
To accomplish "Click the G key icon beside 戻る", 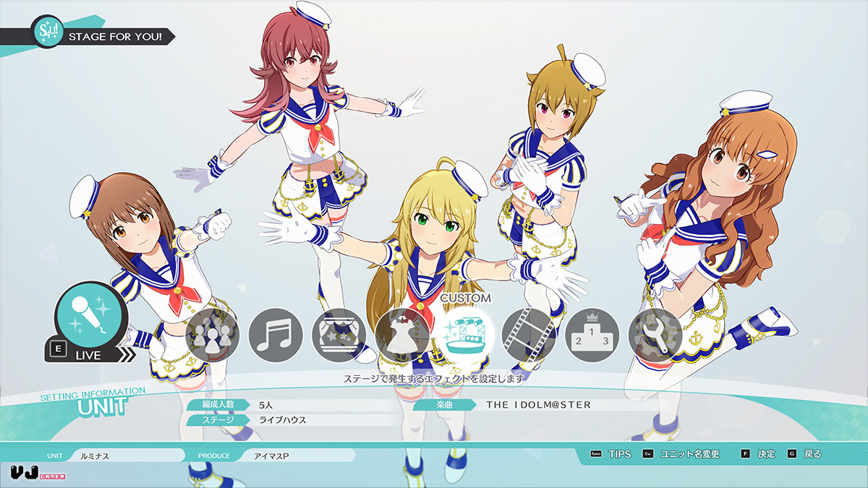I will pos(792,454).
